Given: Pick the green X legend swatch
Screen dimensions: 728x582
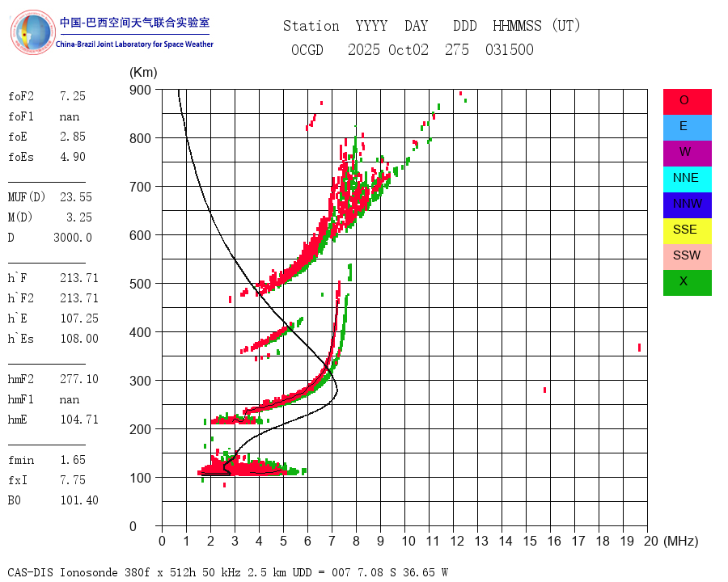Looking at the screenshot, I should pyautogui.click(x=687, y=283).
